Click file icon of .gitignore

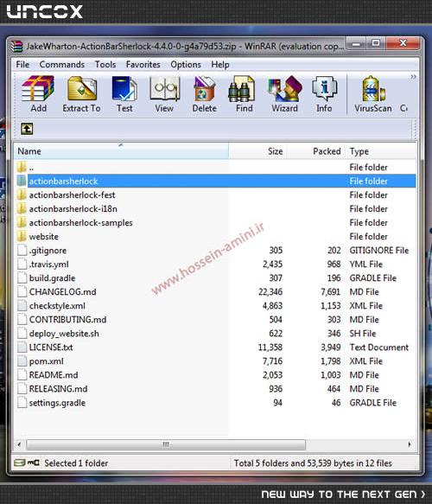22,250
